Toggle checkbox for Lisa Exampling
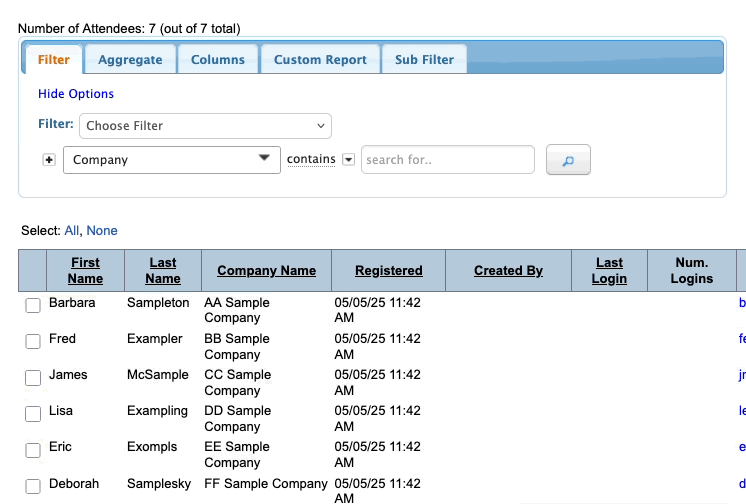 click(x=33, y=414)
